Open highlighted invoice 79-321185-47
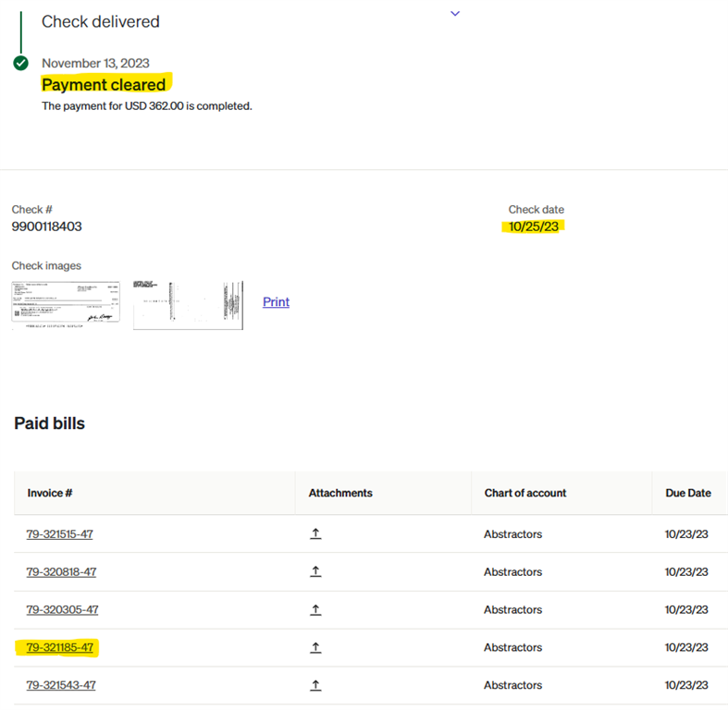This screenshot has width=728, height=710. coord(61,648)
